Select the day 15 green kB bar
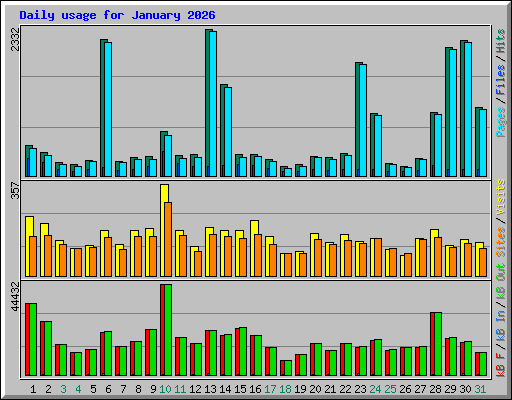The image size is (512, 400). tap(243, 351)
